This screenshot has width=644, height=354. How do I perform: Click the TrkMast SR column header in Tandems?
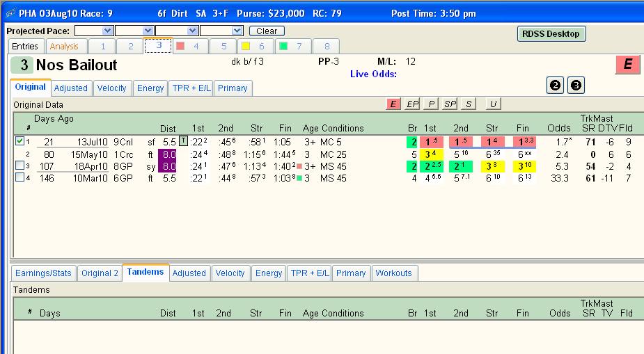(588, 314)
